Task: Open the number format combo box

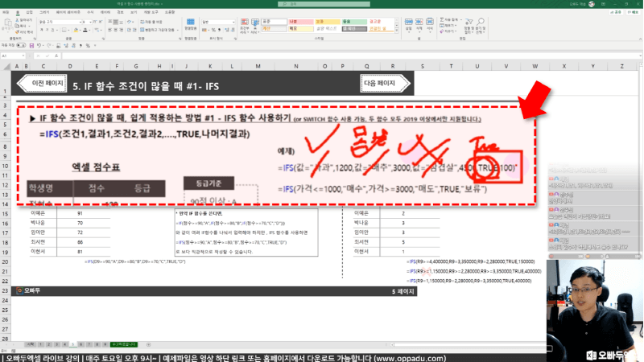Action: click(218, 22)
